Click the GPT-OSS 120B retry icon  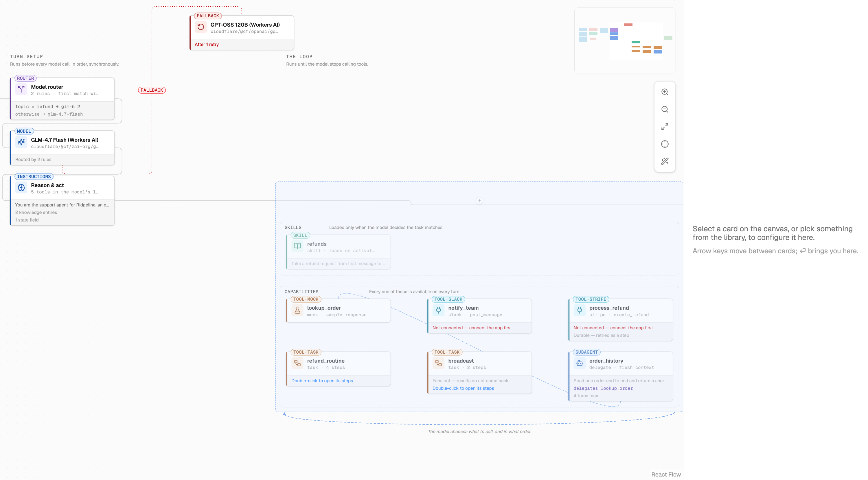(201, 27)
